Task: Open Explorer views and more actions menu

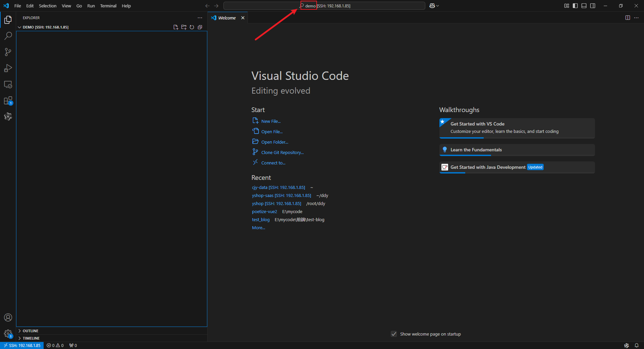Action: [200, 18]
